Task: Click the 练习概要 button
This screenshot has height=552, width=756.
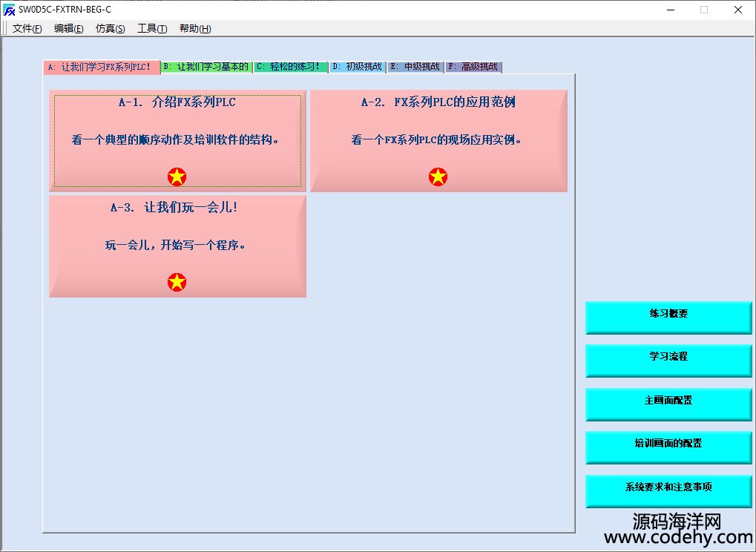Action: click(668, 318)
